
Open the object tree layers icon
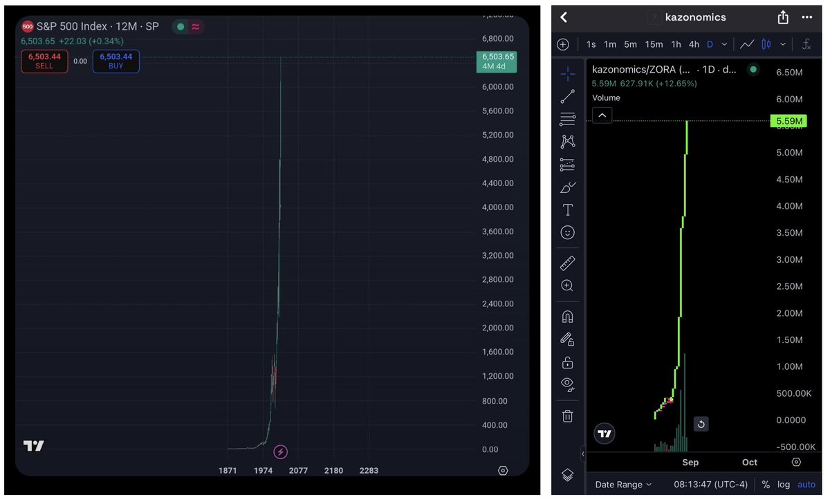(567, 475)
